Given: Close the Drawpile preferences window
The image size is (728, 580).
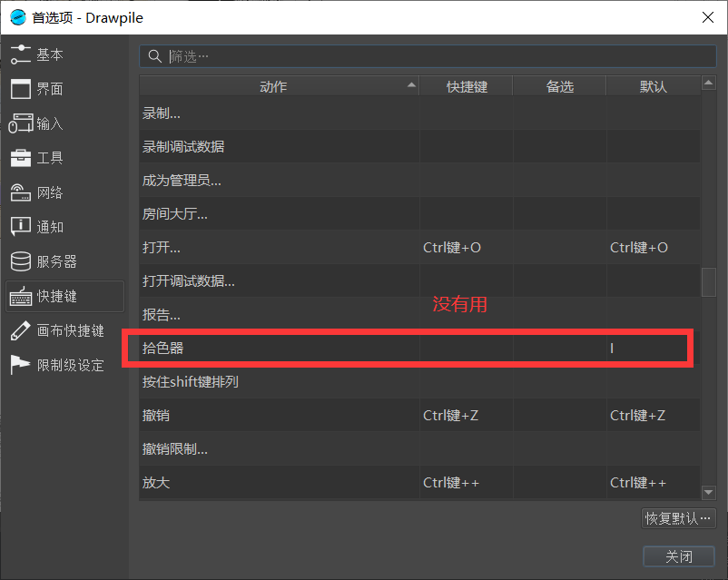Looking at the screenshot, I should (x=707, y=17).
